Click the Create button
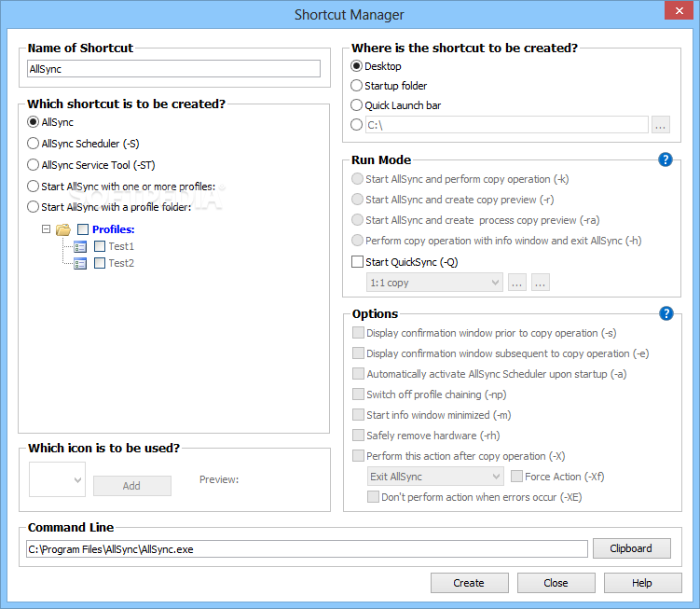Screen dimensions: 700x609 point(469,583)
